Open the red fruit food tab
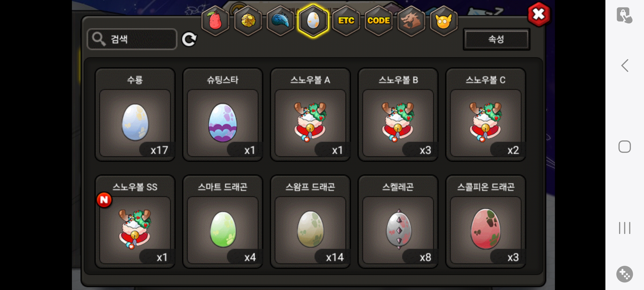The width and height of the screenshot is (644, 290). [x=215, y=21]
